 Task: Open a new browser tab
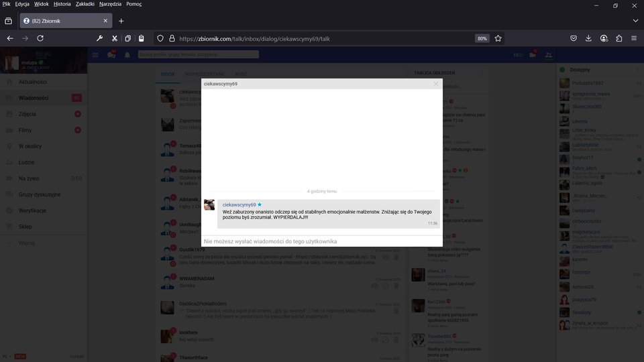click(x=121, y=21)
